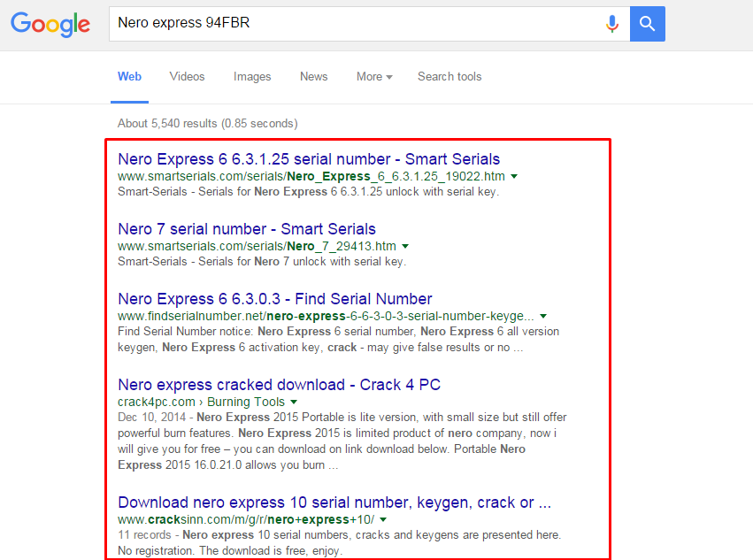
Task: Switch to Videos tab
Action: [187, 76]
